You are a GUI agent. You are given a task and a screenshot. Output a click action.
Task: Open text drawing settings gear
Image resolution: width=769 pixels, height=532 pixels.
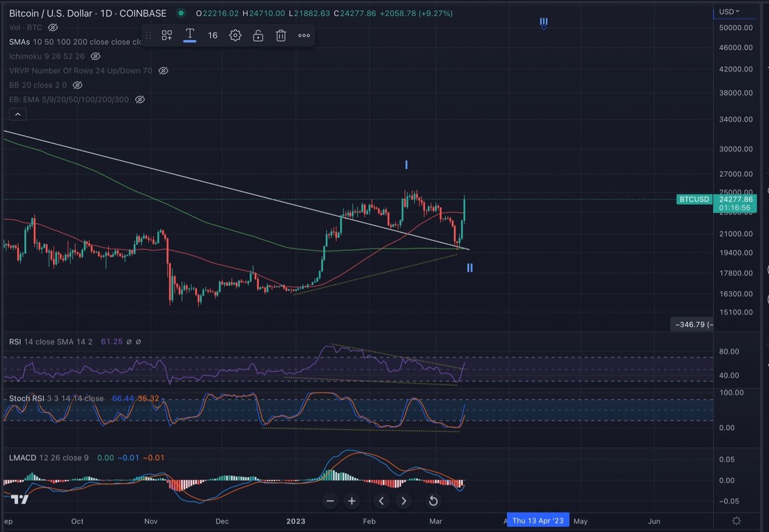tap(235, 35)
